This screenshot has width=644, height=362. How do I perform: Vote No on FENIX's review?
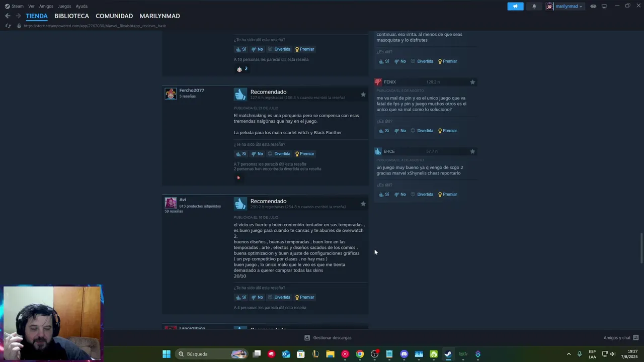pos(400,131)
